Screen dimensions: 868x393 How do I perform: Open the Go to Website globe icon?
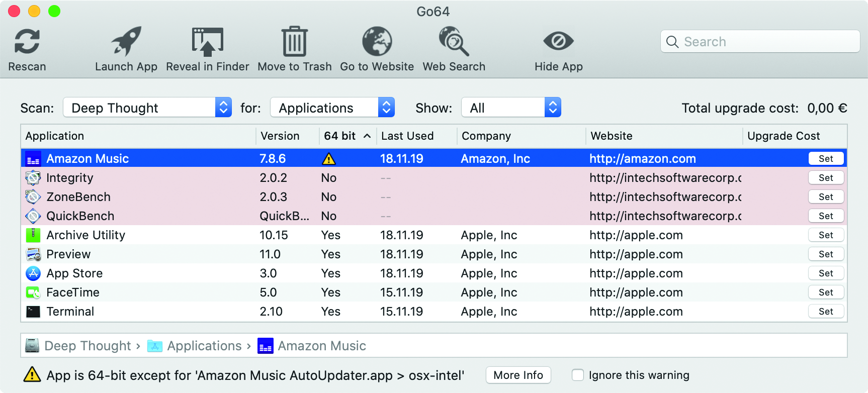pyautogui.click(x=377, y=42)
